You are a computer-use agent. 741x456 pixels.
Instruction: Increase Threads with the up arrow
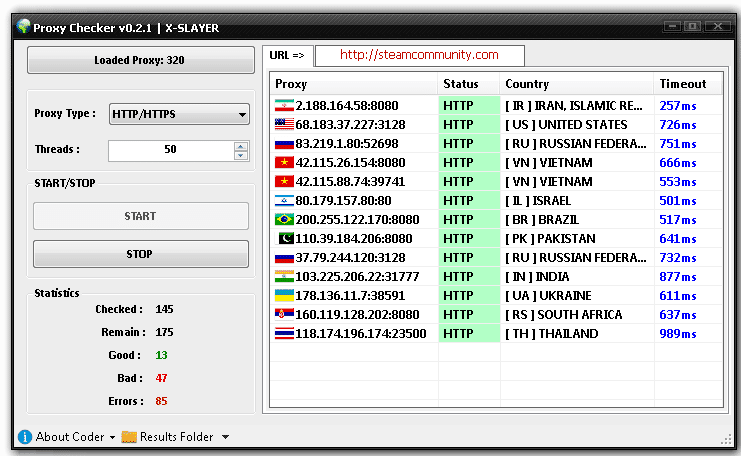(240, 145)
